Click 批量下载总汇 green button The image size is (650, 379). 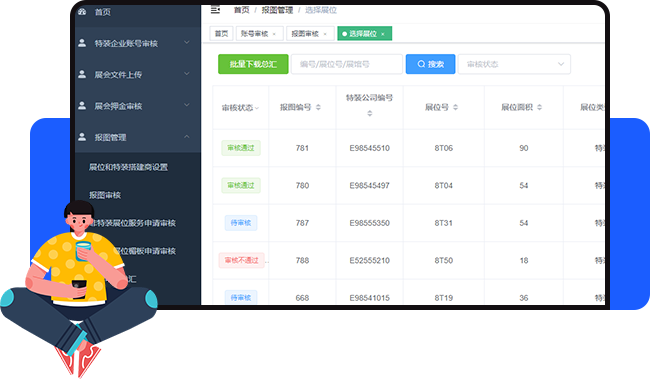click(253, 64)
